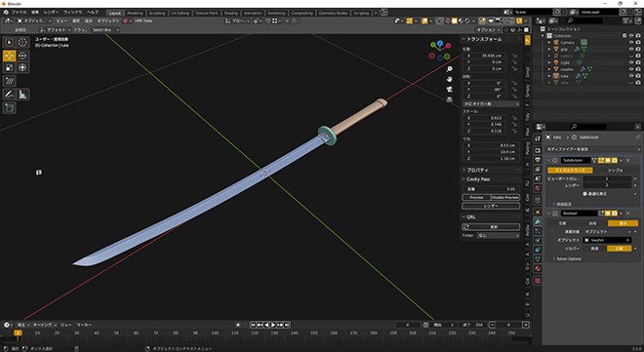
Task: Expand the tuka object in outliner
Action: [x=549, y=76]
